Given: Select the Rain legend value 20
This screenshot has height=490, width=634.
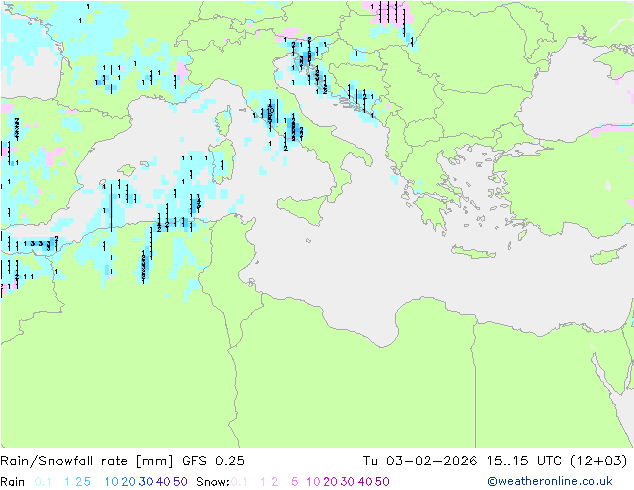Looking at the screenshot, I should (128, 482).
